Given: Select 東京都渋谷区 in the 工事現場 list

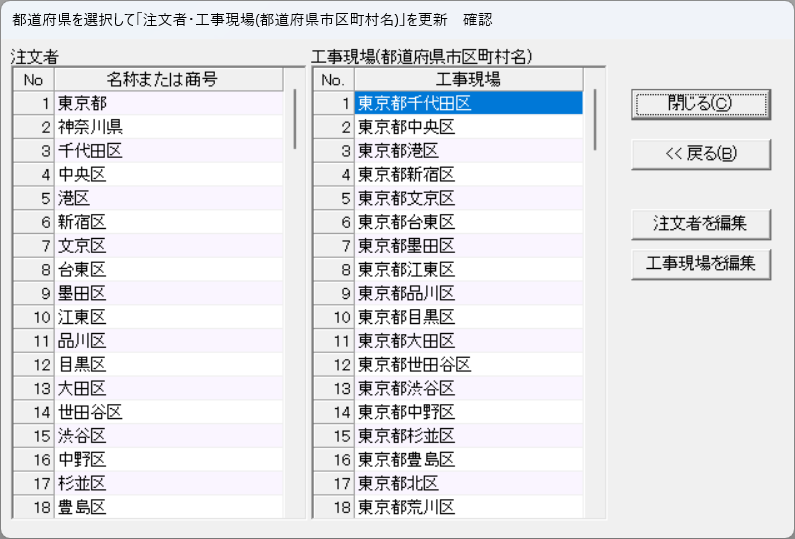Looking at the screenshot, I should click(x=468, y=389).
